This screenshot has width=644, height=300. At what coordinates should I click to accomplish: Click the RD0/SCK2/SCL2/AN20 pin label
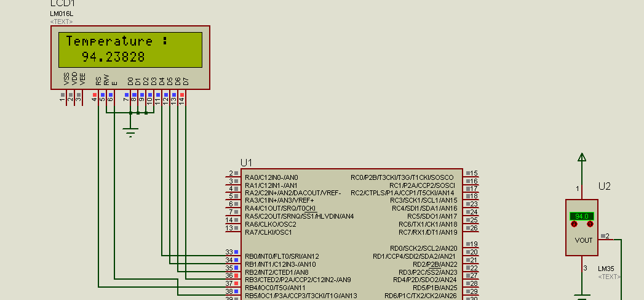click(423, 248)
